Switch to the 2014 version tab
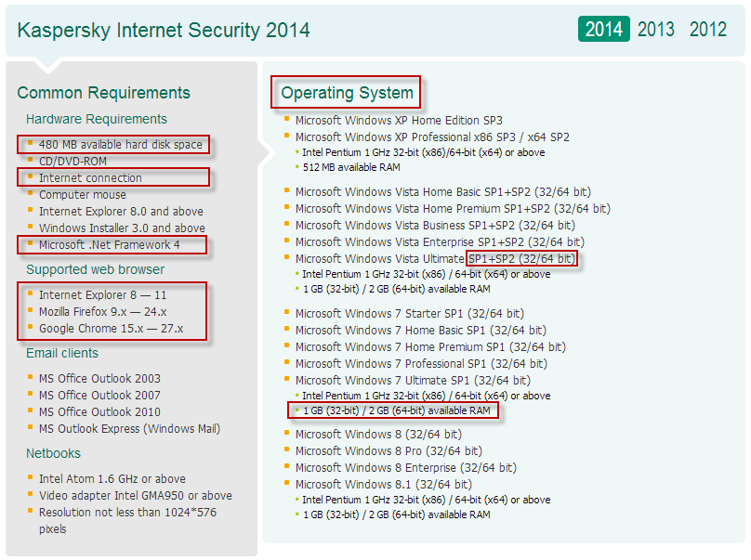 click(x=603, y=29)
